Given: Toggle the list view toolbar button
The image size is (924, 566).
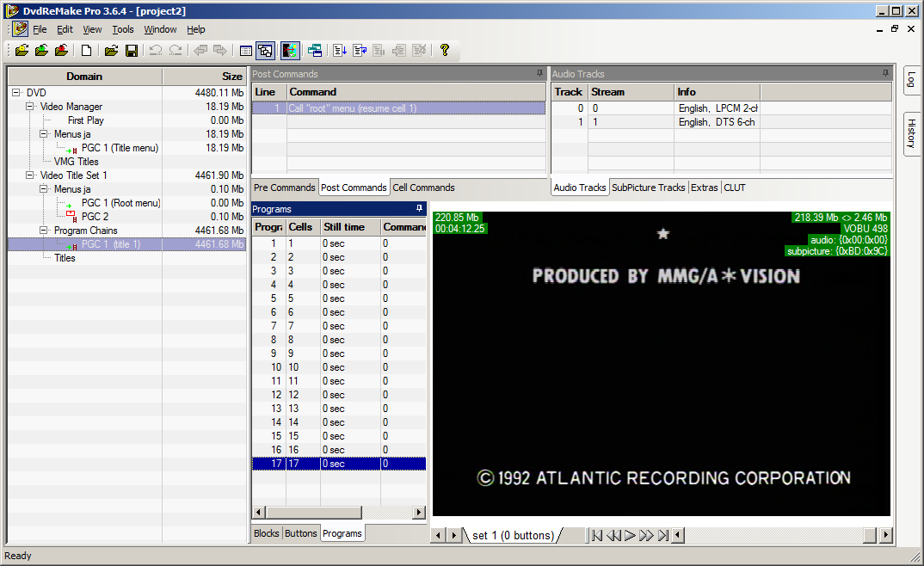Looking at the screenshot, I should click(246, 51).
